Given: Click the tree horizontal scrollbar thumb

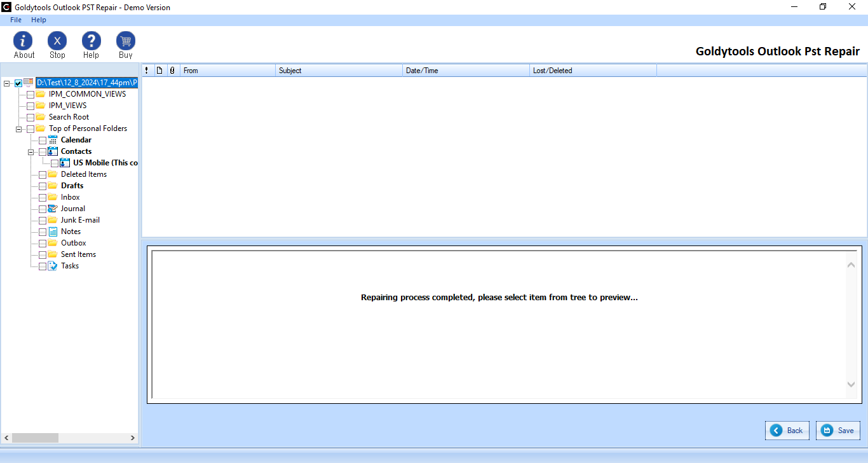Looking at the screenshot, I should point(35,438).
